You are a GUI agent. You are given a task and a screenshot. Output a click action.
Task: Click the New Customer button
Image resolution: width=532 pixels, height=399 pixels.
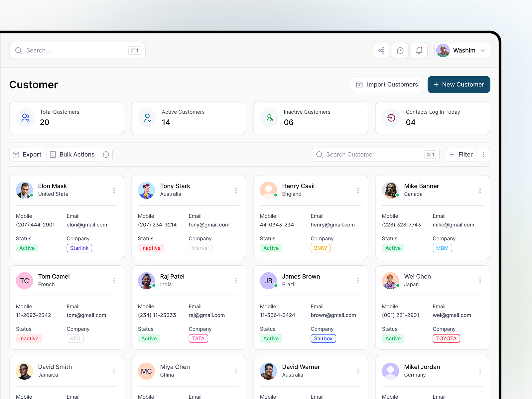(459, 84)
